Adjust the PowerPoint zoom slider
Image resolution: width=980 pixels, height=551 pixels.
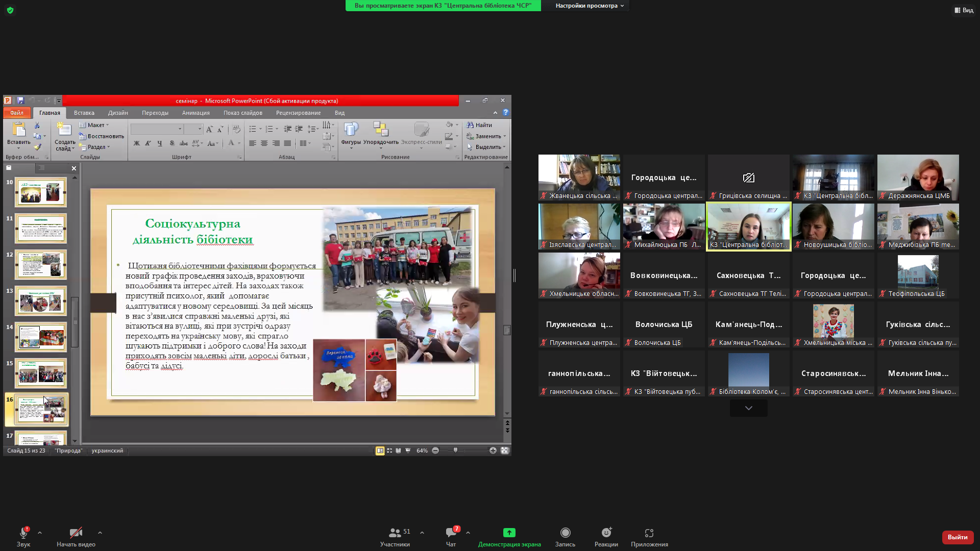[x=455, y=450]
